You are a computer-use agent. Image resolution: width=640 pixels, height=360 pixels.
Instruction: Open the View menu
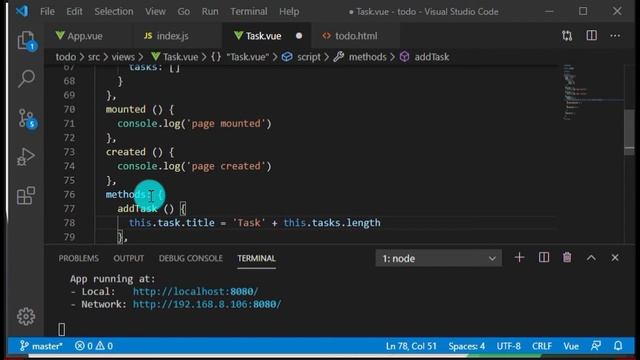point(156,11)
